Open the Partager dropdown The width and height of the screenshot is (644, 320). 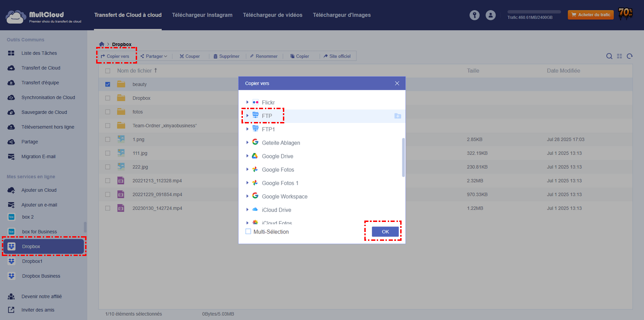click(x=154, y=56)
